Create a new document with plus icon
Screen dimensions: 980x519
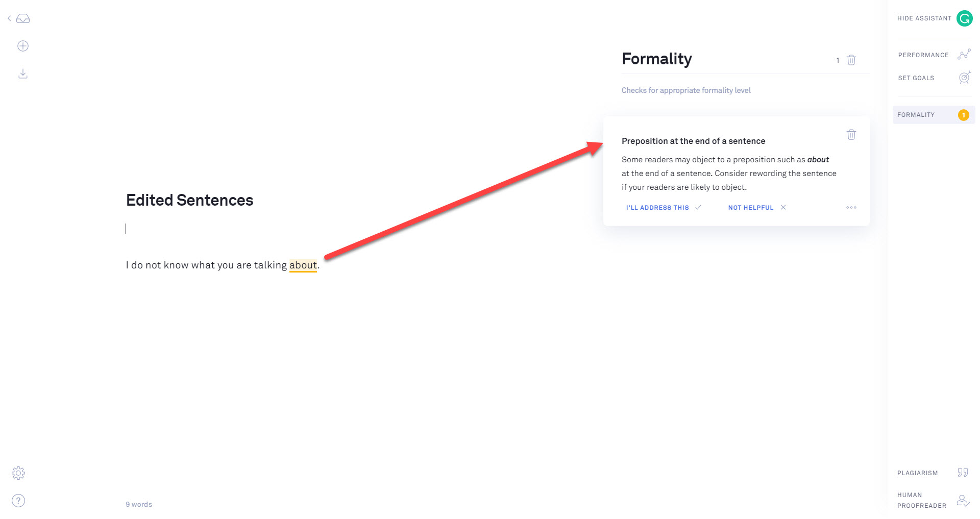point(23,46)
